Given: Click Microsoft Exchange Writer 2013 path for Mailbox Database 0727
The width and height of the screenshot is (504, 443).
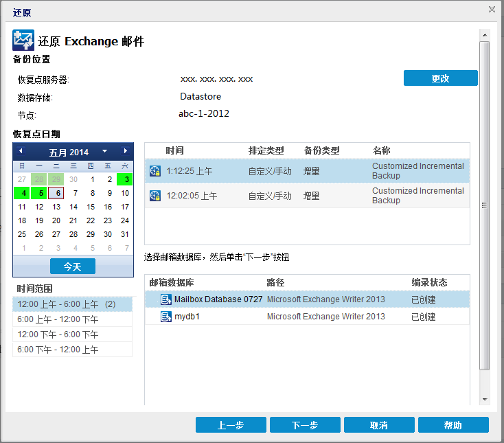Looking at the screenshot, I should pyautogui.click(x=326, y=299).
